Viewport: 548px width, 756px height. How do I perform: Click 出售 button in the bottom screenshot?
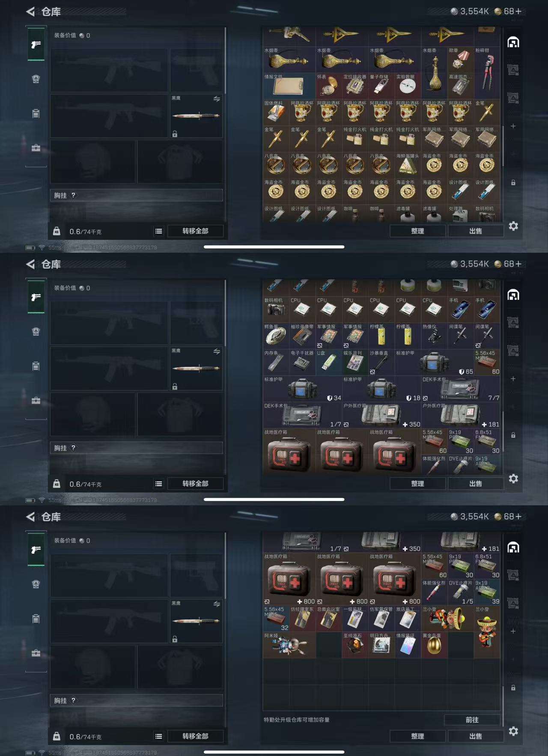[476, 736]
